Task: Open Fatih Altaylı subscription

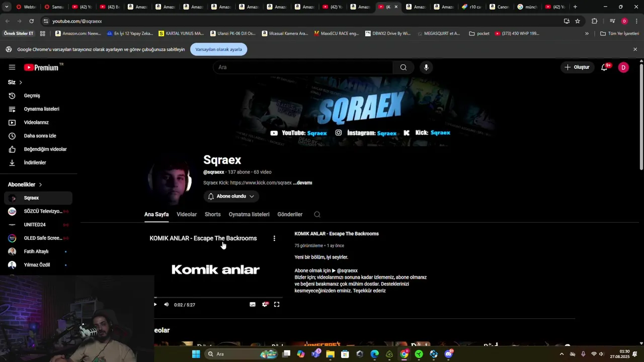Action: pos(38,251)
